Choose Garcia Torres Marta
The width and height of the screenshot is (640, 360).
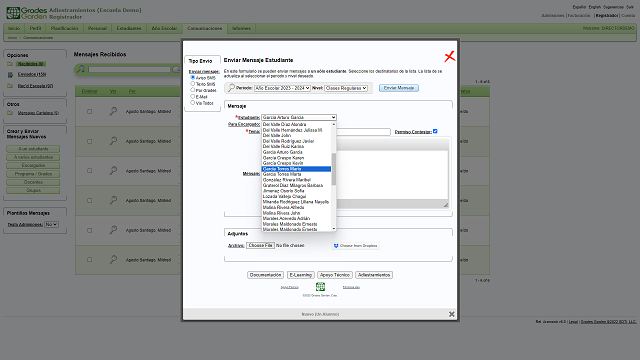(282, 174)
